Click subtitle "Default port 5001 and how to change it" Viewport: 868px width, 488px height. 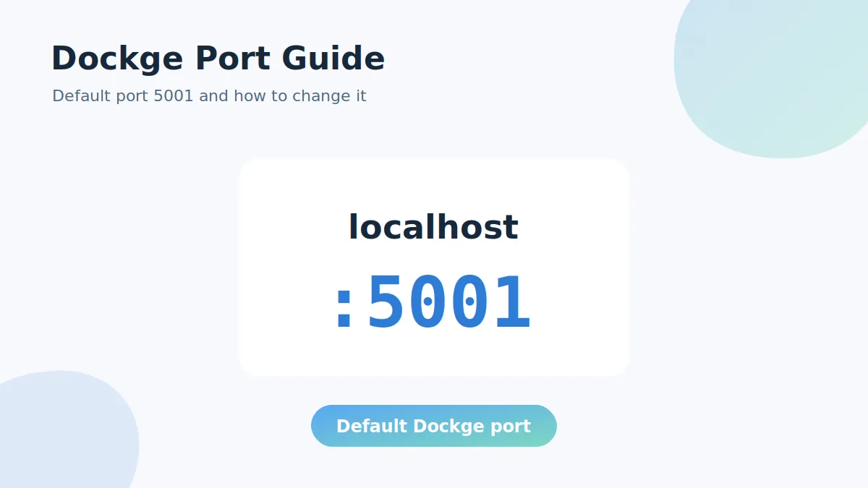pyautogui.click(x=209, y=95)
